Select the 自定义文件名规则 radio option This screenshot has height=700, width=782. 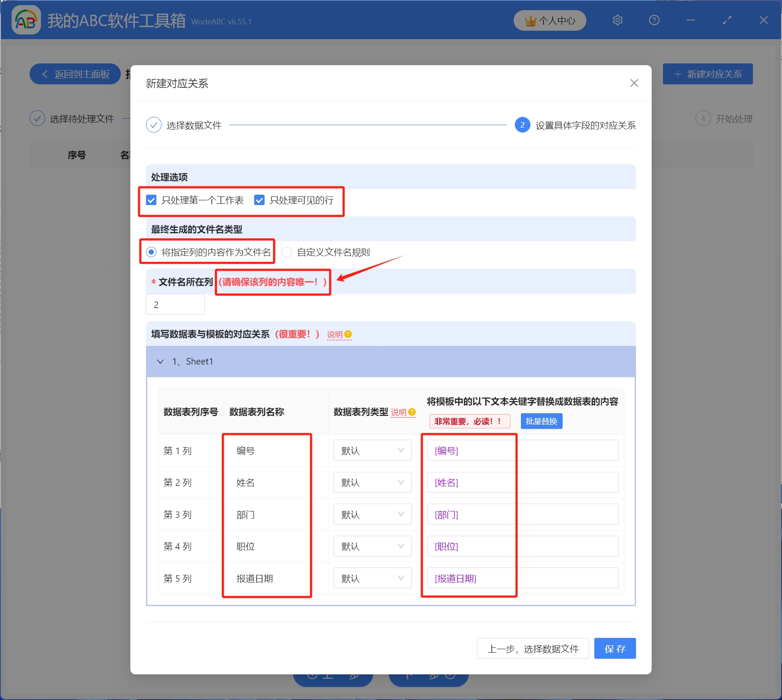coord(287,252)
